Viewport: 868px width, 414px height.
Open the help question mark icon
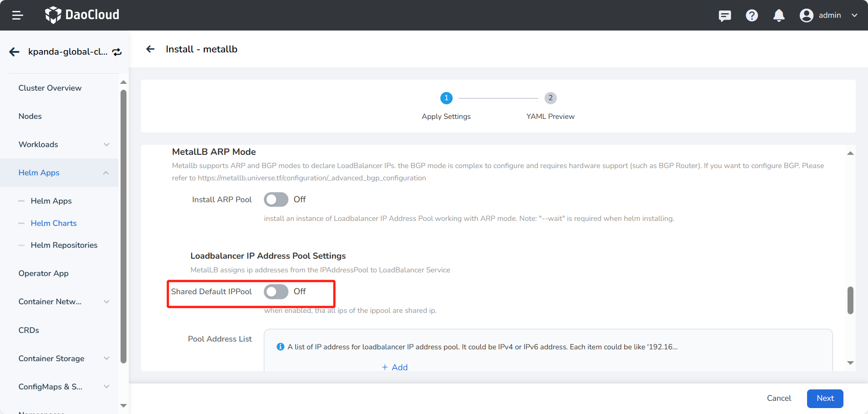pyautogui.click(x=752, y=15)
